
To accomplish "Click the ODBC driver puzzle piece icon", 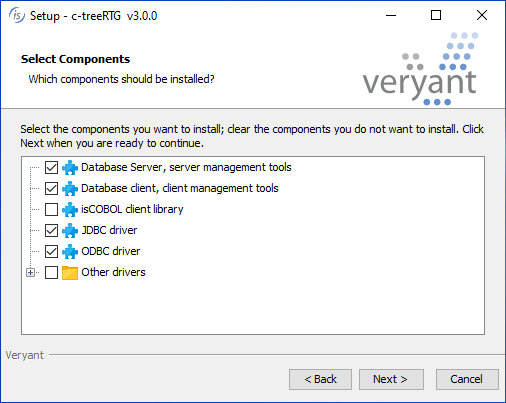I will (70, 251).
